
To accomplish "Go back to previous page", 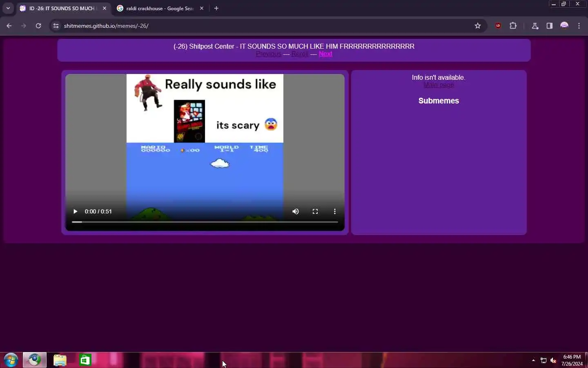I will click(x=9, y=26).
